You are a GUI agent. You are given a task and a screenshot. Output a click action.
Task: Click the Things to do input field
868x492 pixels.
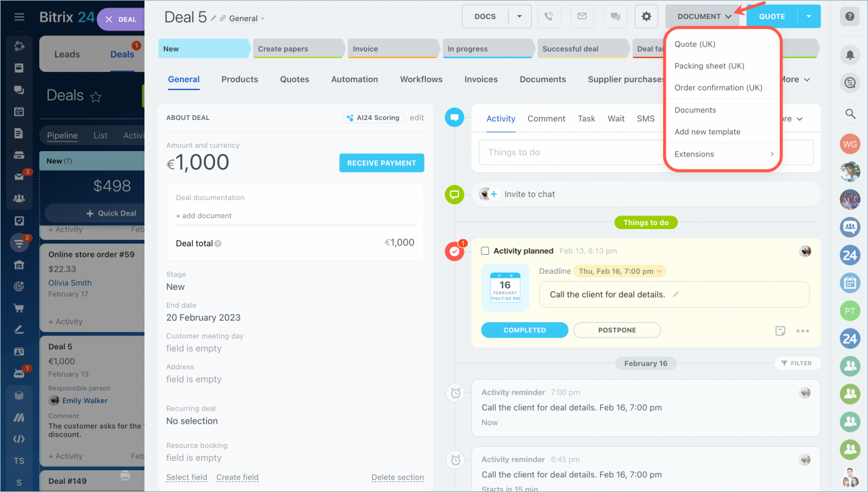tap(646, 152)
